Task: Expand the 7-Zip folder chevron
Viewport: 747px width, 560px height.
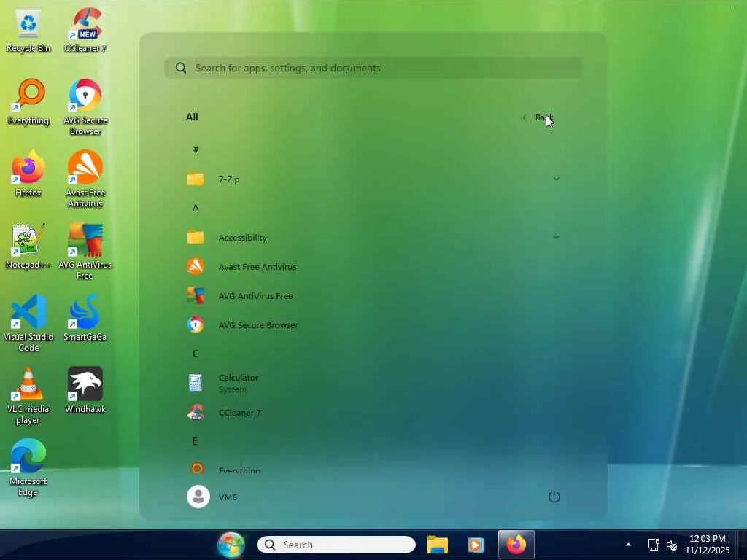Action: [x=557, y=179]
